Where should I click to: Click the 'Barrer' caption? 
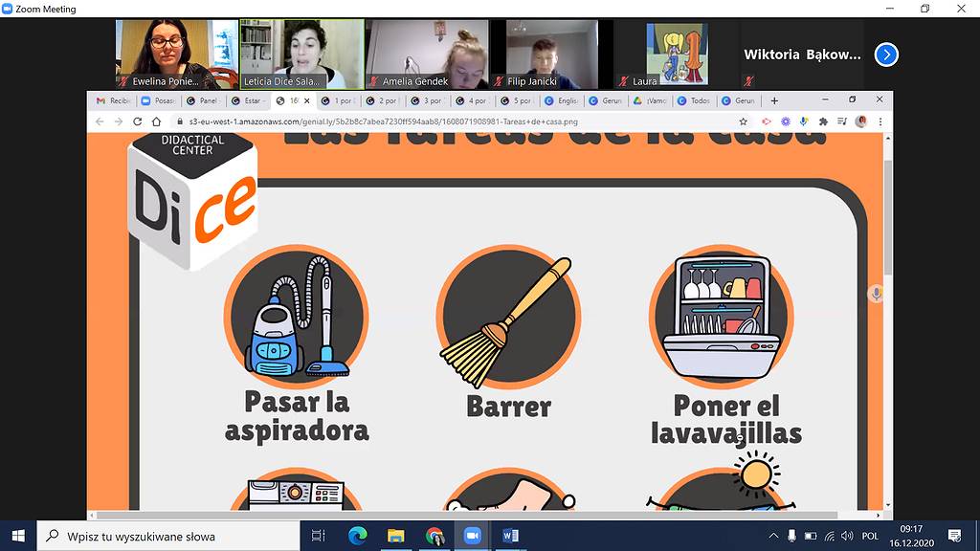tap(509, 407)
